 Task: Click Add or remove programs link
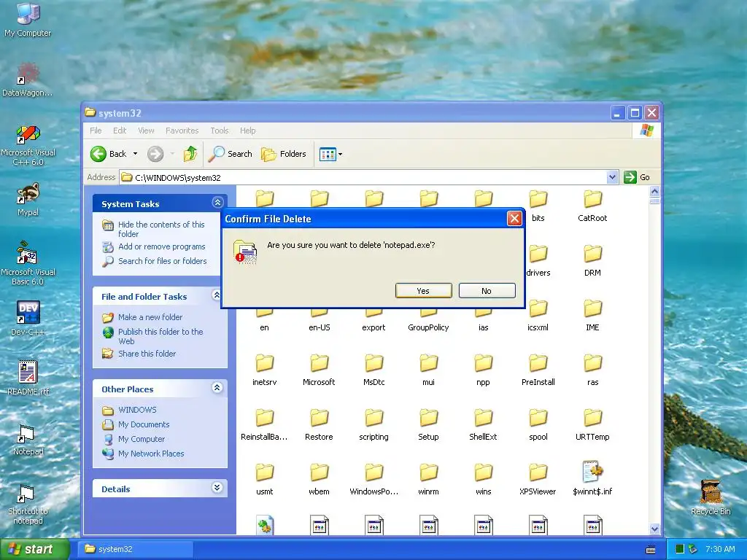click(x=161, y=246)
